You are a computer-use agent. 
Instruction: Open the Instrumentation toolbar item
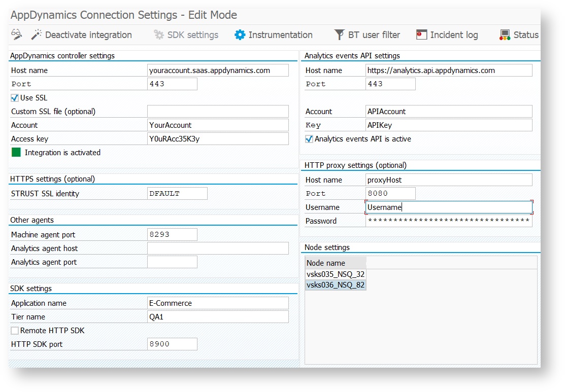click(280, 35)
